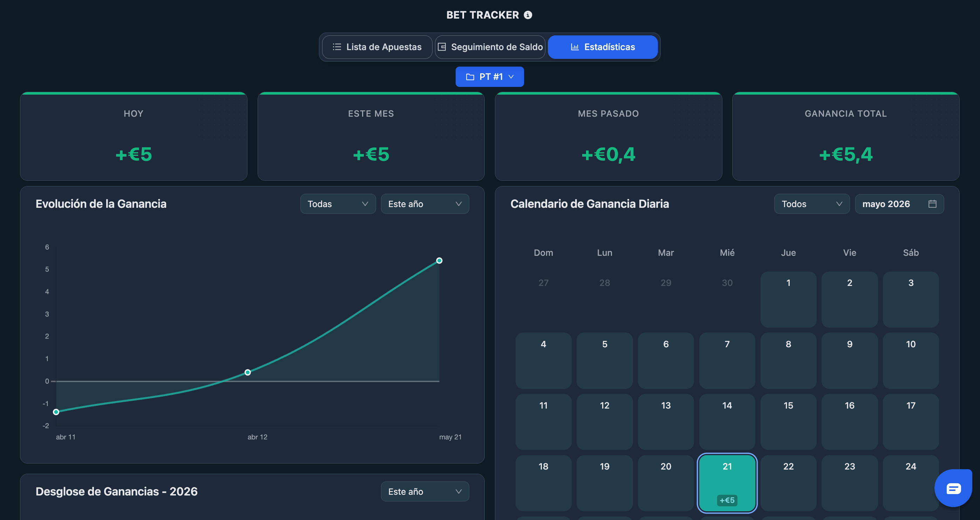Select day 11 in the calendar
980x520 pixels.
click(x=543, y=422)
